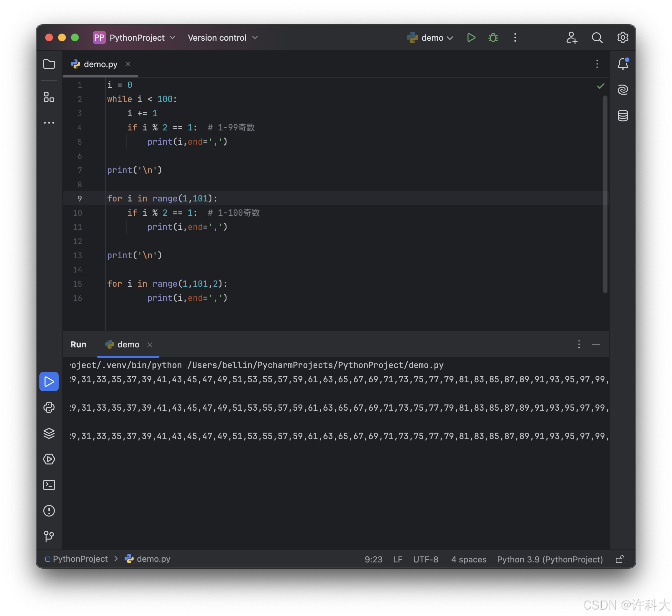The height and width of the screenshot is (616, 672).
Task: Click the editor vertical scrollbar
Action: pyautogui.click(x=605, y=194)
